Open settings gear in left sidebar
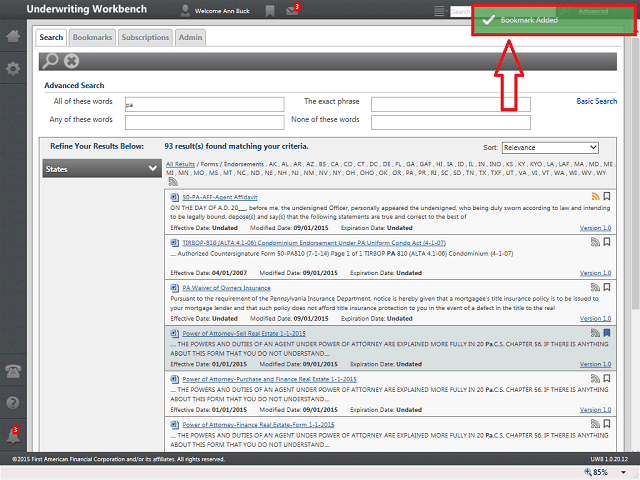This screenshot has height=480, width=640. [13, 68]
